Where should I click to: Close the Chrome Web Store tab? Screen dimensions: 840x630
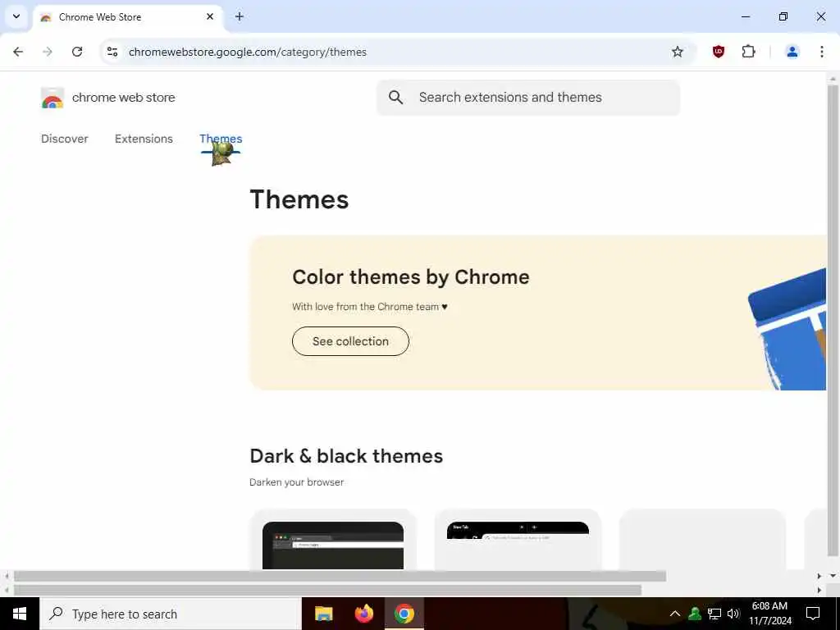pos(210,17)
